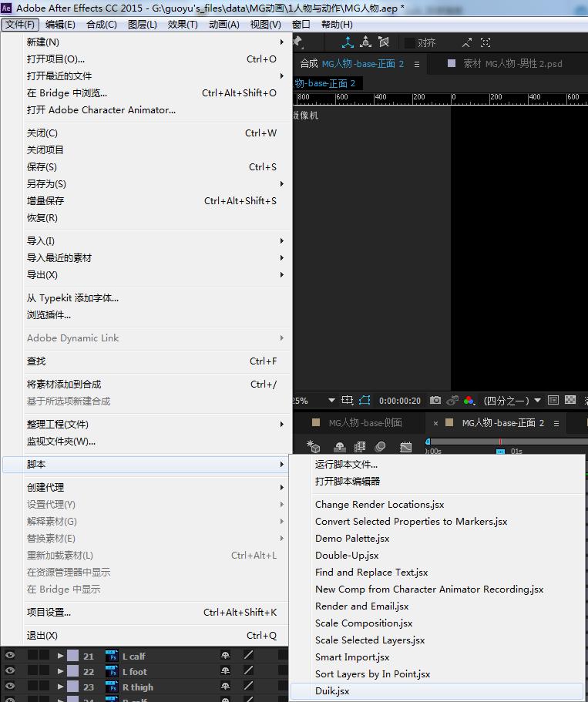Image resolution: width=588 pixels, height=702 pixels.
Task: Open the region of interest icon
Action: [347, 400]
